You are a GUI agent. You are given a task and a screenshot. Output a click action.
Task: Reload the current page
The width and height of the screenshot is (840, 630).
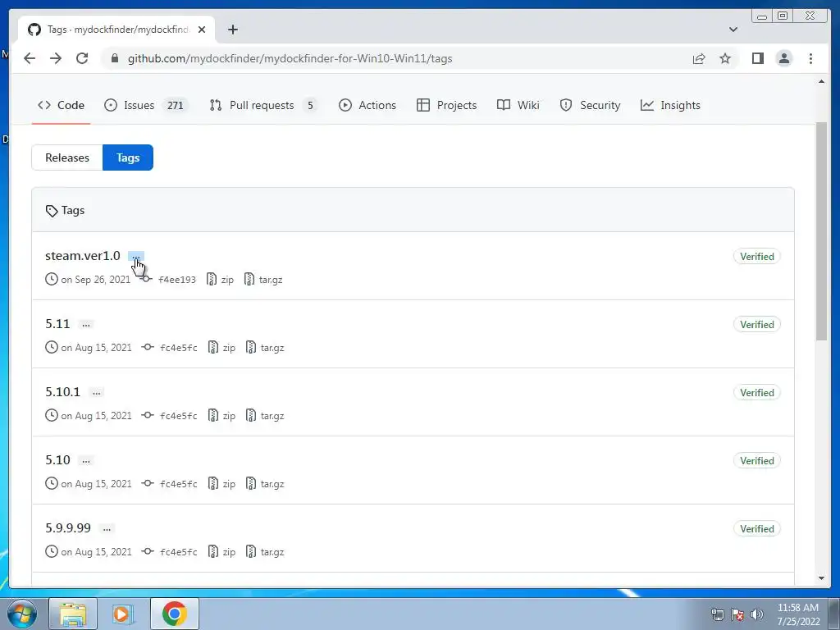pyautogui.click(x=82, y=58)
